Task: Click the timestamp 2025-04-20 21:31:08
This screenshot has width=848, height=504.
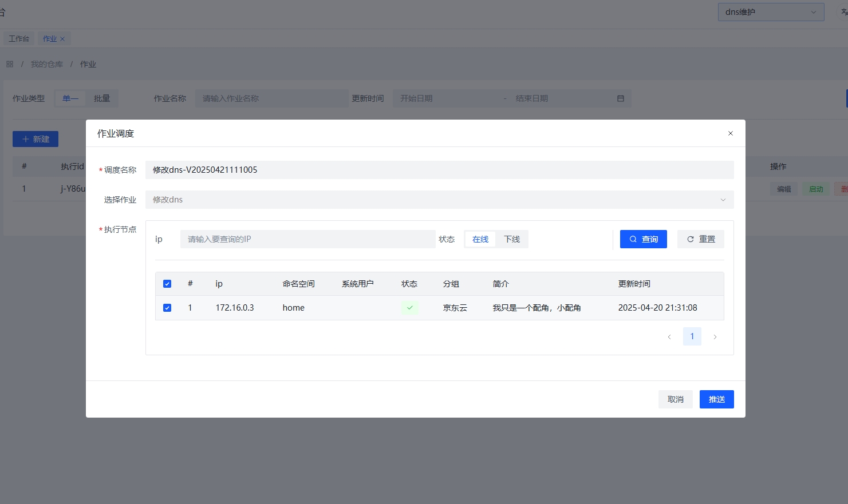Action: tap(658, 308)
